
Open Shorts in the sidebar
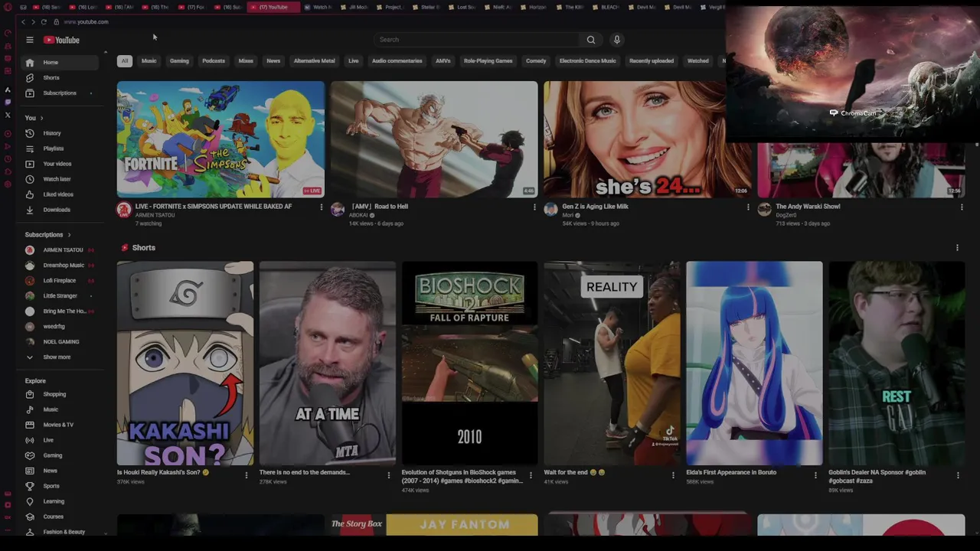click(60, 77)
